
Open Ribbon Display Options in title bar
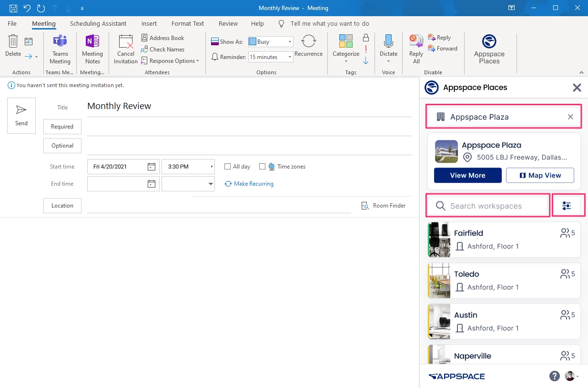coord(511,8)
